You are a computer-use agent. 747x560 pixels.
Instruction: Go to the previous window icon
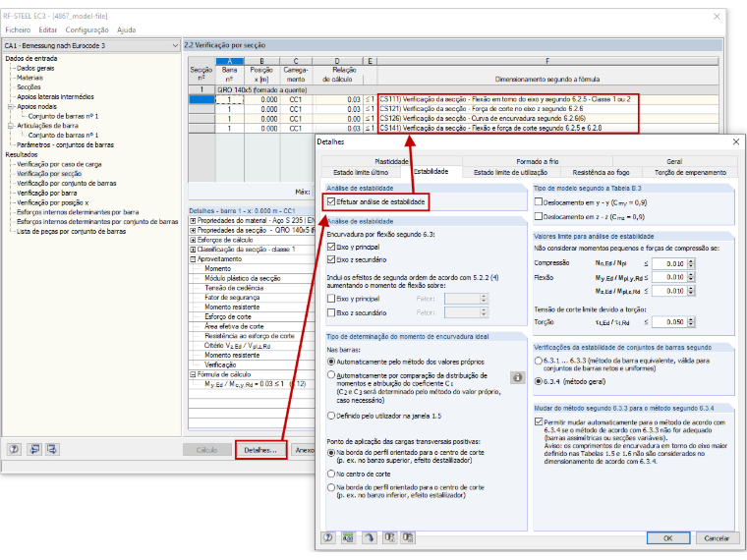(x=34, y=449)
